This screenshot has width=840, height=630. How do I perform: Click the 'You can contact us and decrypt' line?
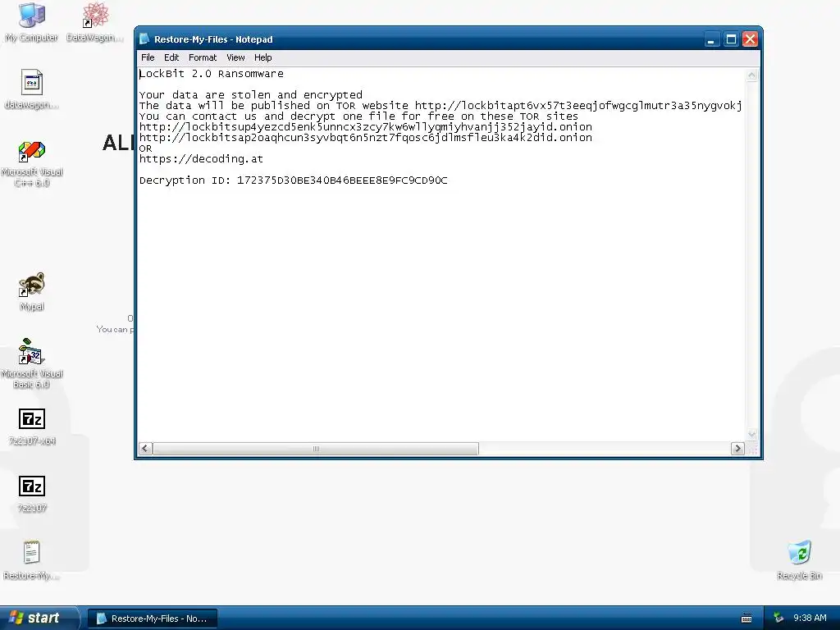point(358,116)
